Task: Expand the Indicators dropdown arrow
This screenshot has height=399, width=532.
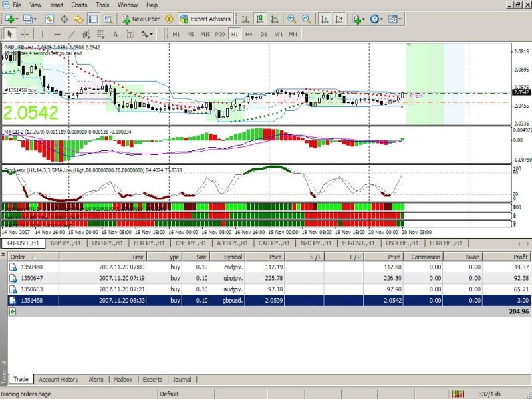Action: point(363,19)
